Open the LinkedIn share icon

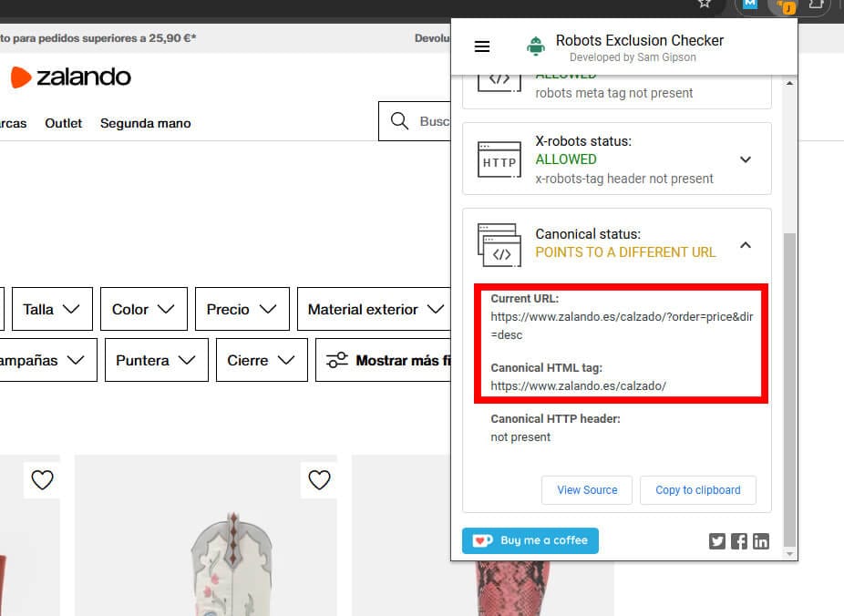pyautogui.click(x=760, y=540)
